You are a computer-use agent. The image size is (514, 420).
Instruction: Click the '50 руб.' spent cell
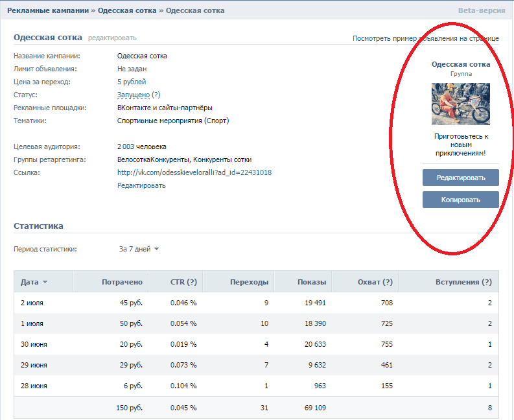pos(131,323)
